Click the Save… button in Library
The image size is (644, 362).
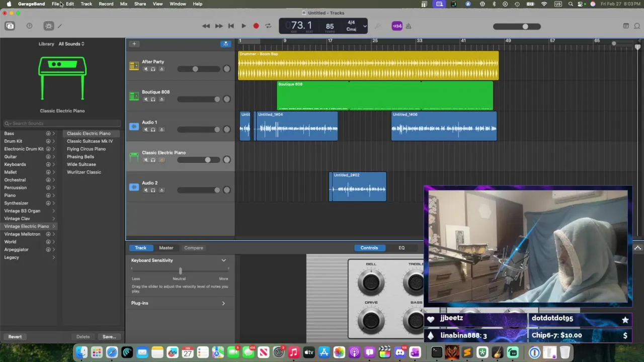click(109, 337)
